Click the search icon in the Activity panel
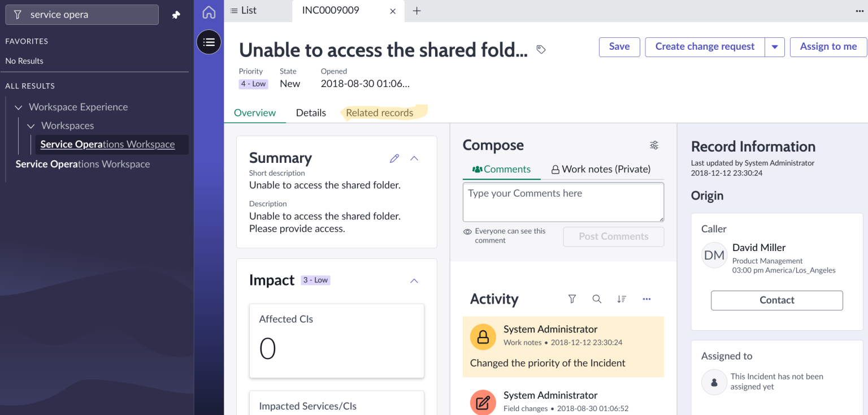Image resolution: width=868 pixels, height=415 pixels. (x=597, y=299)
